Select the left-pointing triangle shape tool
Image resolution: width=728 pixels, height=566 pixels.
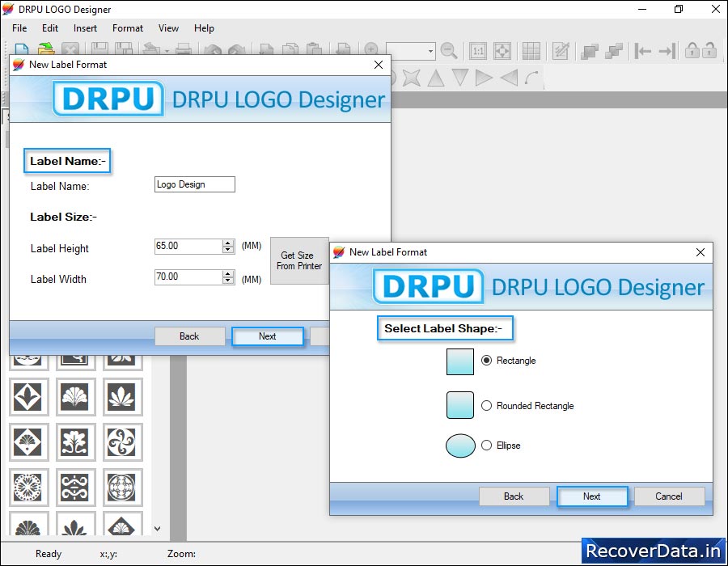509,78
